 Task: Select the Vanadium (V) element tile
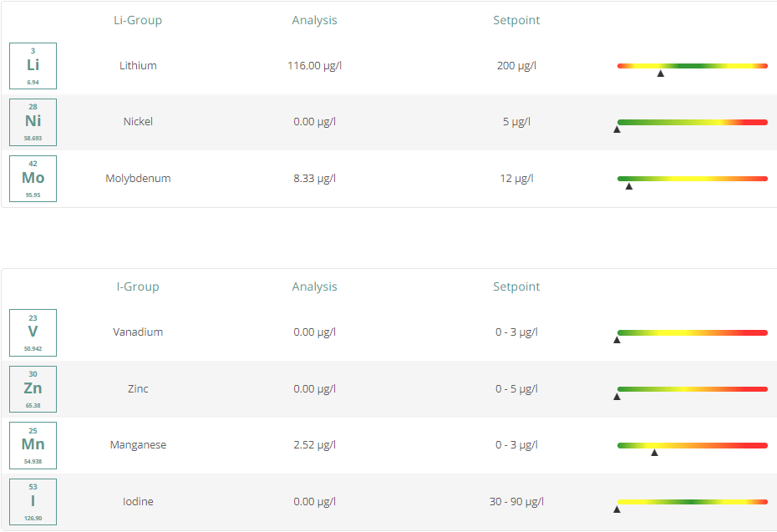click(33, 332)
